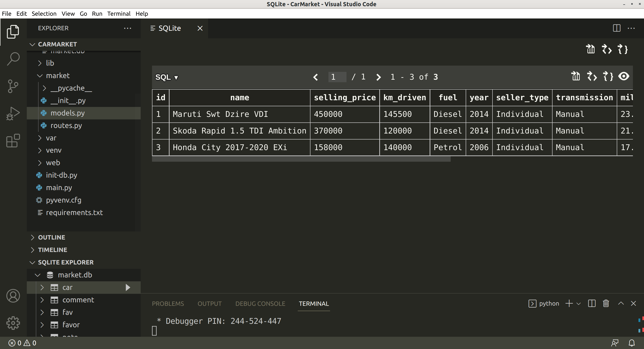Switch to the DEBUG CONSOLE tab
This screenshot has height=349, width=644.
click(x=260, y=303)
